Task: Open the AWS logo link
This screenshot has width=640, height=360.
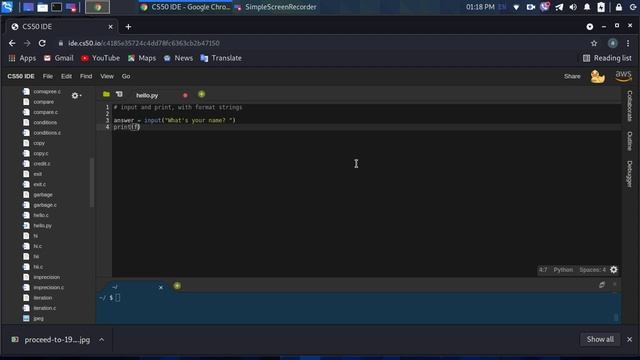Action: [623, 76]
